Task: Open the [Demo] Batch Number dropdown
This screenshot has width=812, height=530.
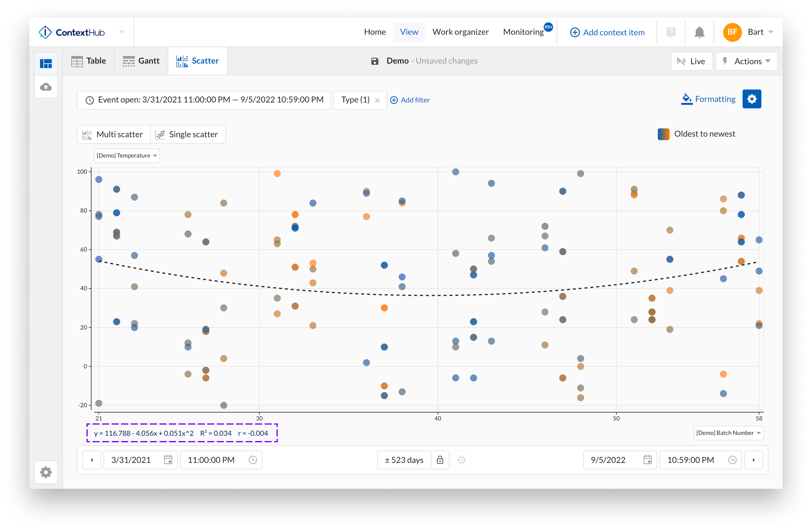Action: coord(728,433)
